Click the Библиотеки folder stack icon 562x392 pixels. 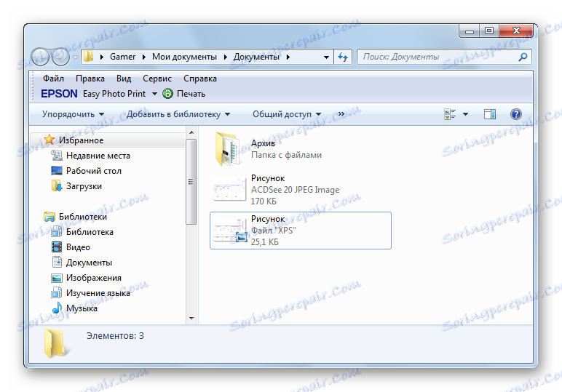click(49, 217)
